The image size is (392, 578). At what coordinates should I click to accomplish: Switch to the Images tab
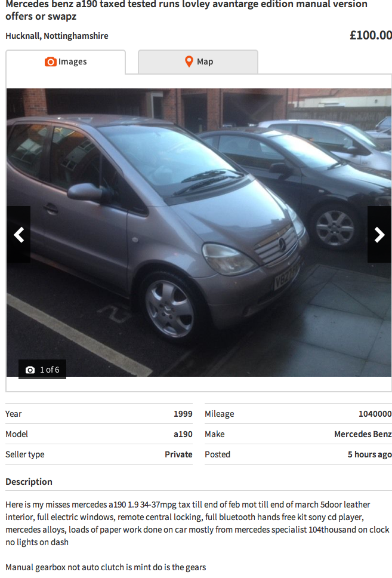[66, 62]
